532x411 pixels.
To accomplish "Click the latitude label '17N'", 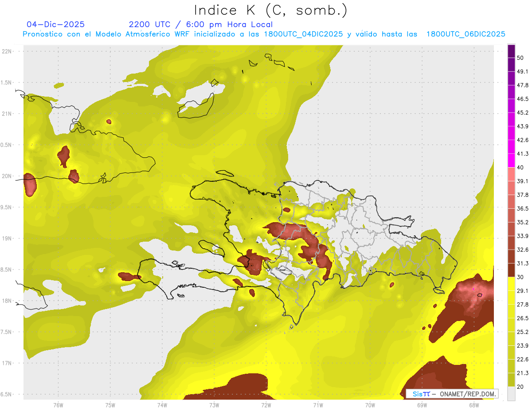I will tap(7, 364).
